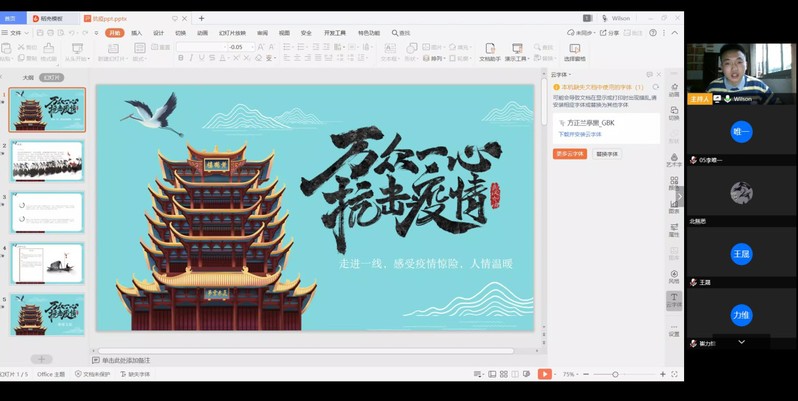Open the 设计 design ribbon tab

coord(158,33)
